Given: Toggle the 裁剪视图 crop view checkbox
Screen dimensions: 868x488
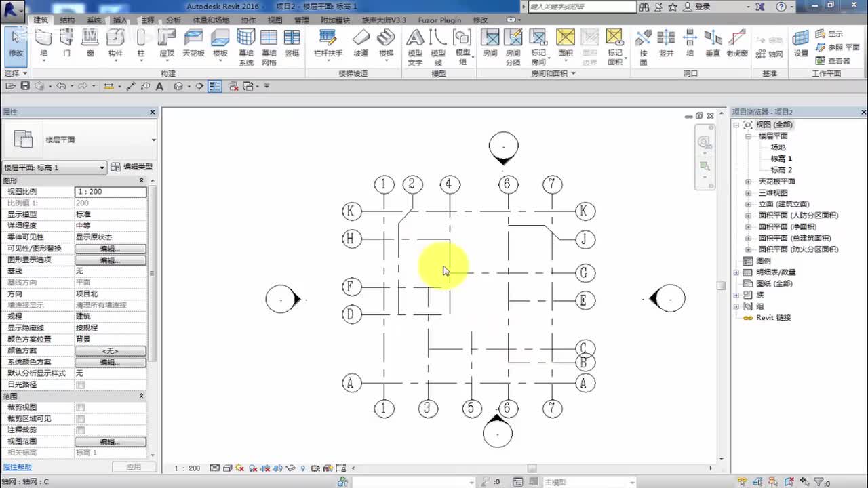Looking at the screenshot, I should 81,407.
